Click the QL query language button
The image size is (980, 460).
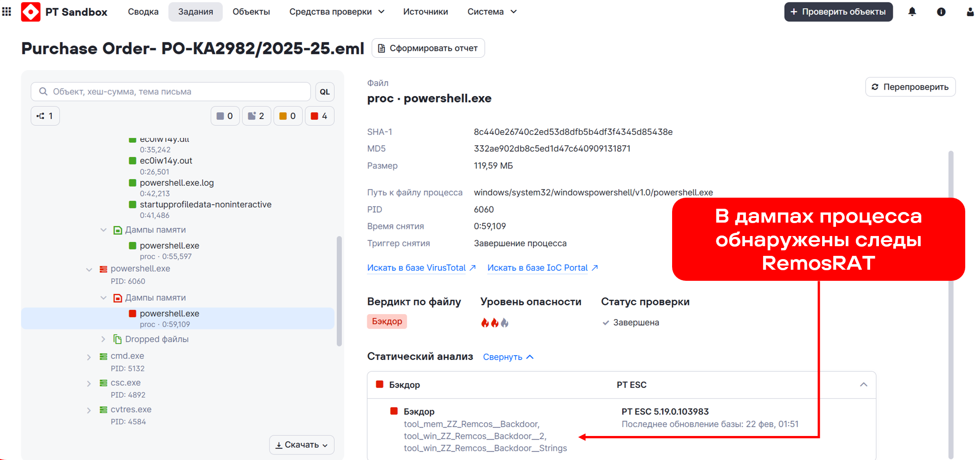pyautogui.click(x=325, y=92)
